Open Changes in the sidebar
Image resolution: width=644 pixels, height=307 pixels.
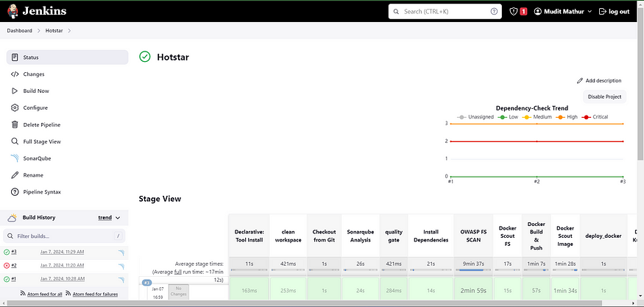68,74
